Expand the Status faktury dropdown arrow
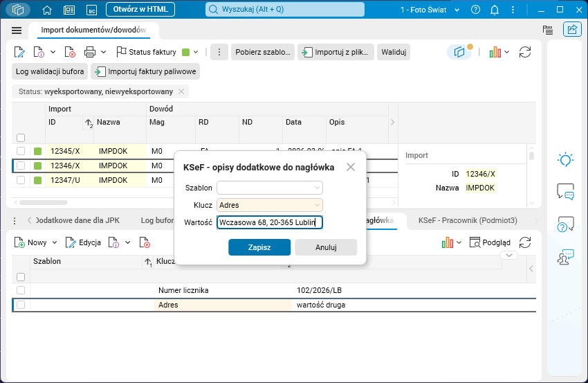The height and width of the screenshot is (383, 588). pyautogui.click(x=196, y=52)
